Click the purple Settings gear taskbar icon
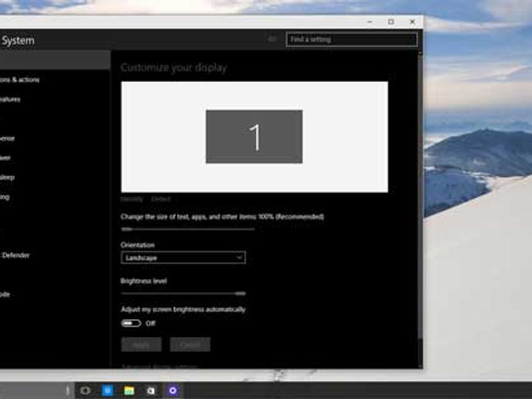The image size is (532, 399). click(x=173, y=391)
